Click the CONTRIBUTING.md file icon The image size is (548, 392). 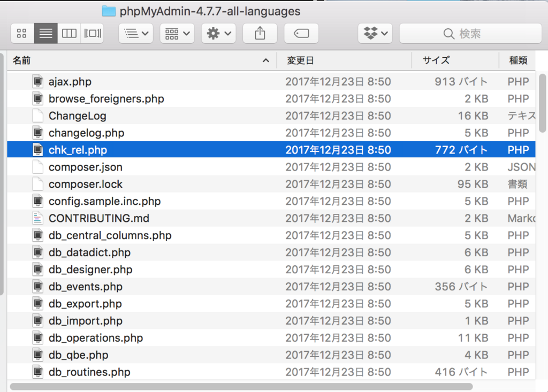pyautogui.click(x=38, y=218)
